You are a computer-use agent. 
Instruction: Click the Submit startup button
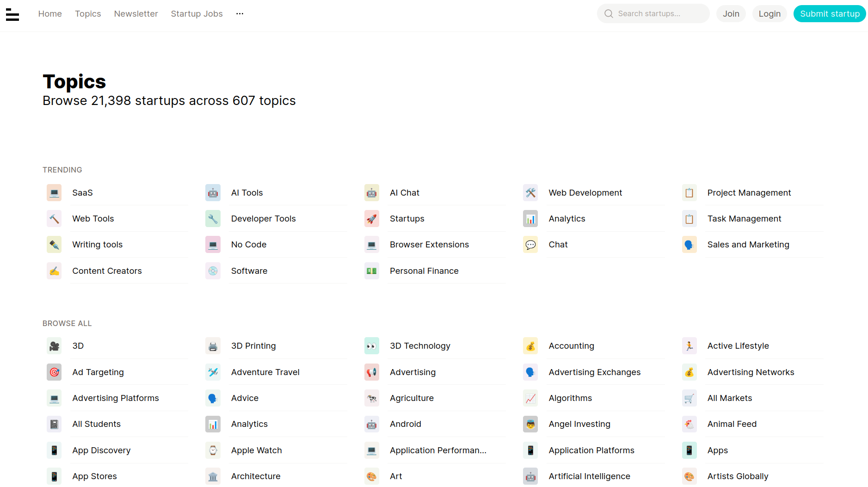coord(829,13)
